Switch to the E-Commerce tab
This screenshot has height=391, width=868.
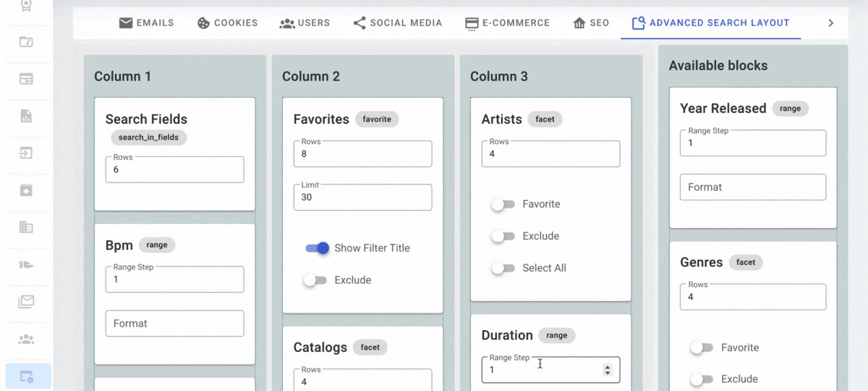click(507, 23)
